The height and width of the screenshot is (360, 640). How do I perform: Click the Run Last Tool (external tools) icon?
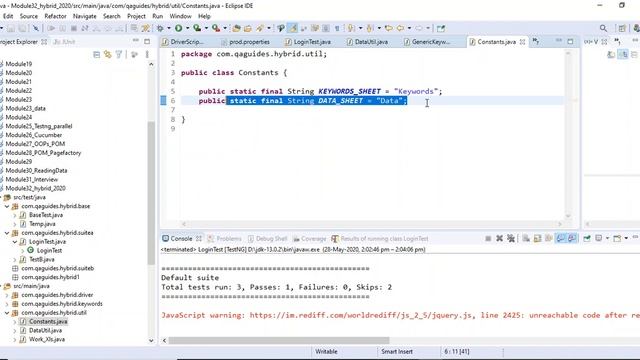(216, 28)
